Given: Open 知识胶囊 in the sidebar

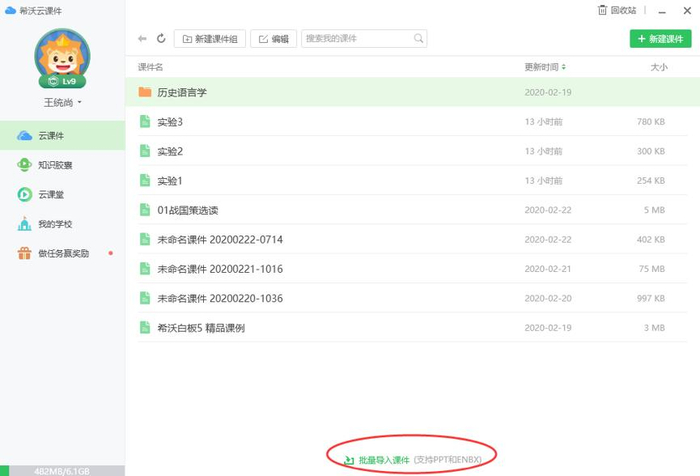Looking at the screenshot, I should click(x=62, y=165).
